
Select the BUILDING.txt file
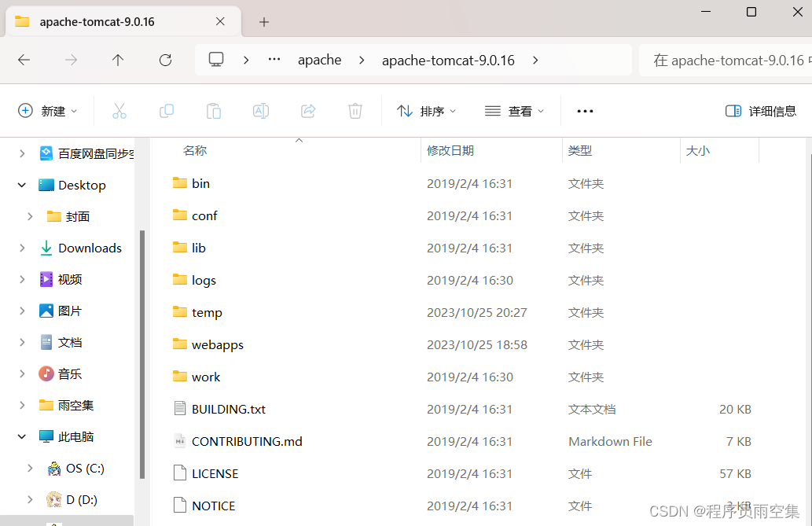click(229, 410)
